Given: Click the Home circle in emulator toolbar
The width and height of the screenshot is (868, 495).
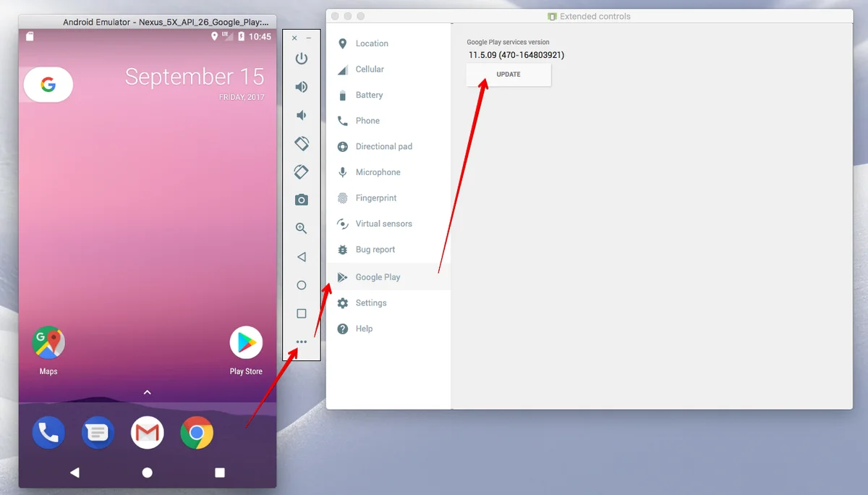Looking at the screenshot, I should [x=302, y=285].
